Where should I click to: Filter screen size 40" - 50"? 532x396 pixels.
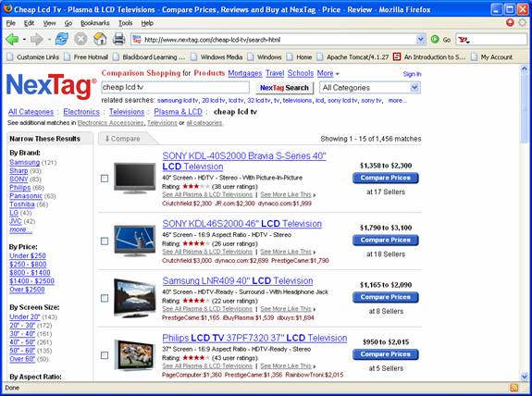(22, 342)
